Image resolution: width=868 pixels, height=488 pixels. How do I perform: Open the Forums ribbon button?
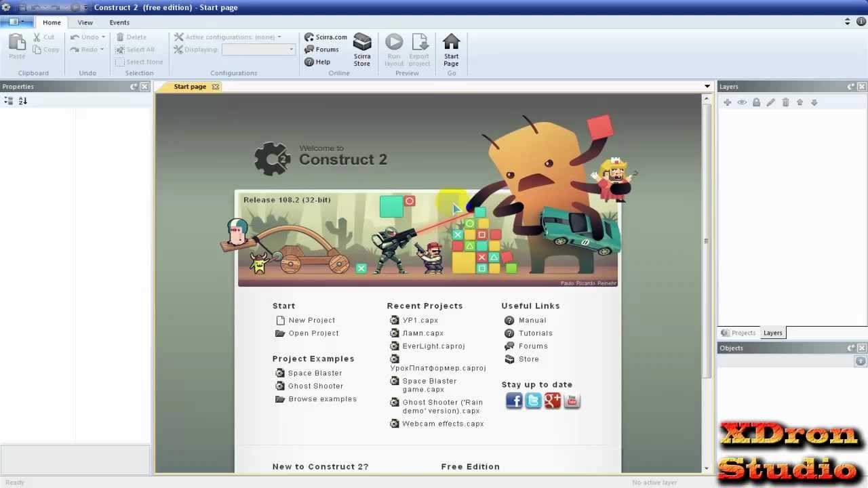point(321,49)
